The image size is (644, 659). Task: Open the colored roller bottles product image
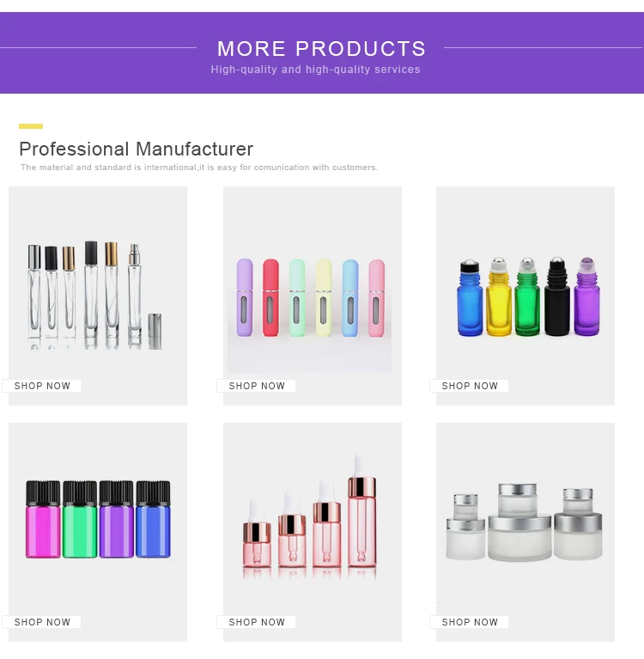[526, 296]
